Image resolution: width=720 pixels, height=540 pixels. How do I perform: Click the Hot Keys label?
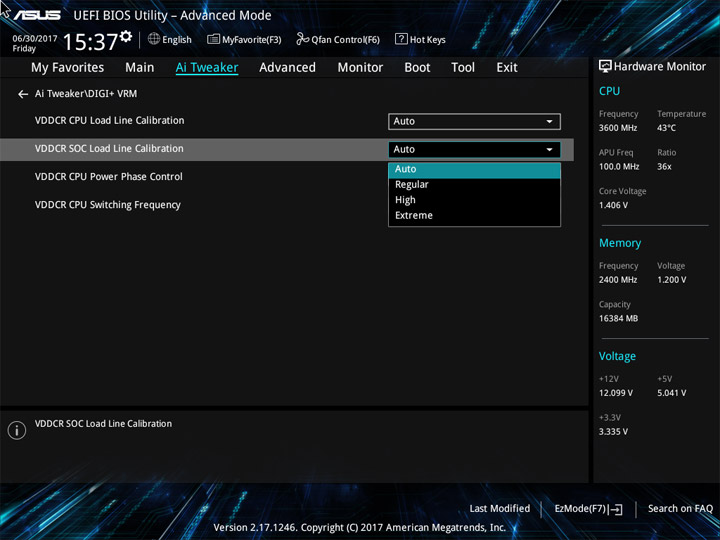tap(428, 40)
